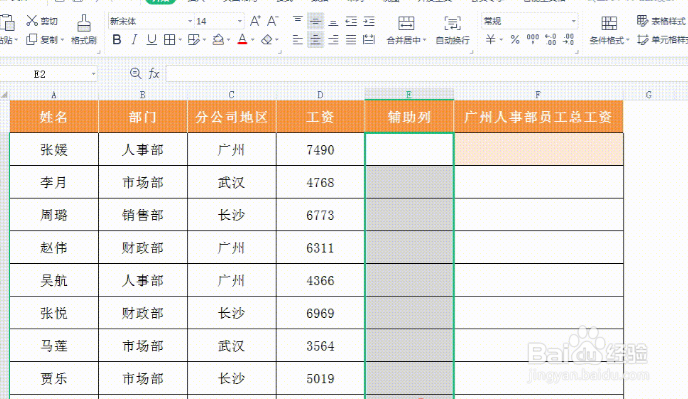The height and width of the screenshot is (399, 688).
Task: Click the Table Style (表格样式) icon
Action: pyautogui.click(x=642, y=21)
